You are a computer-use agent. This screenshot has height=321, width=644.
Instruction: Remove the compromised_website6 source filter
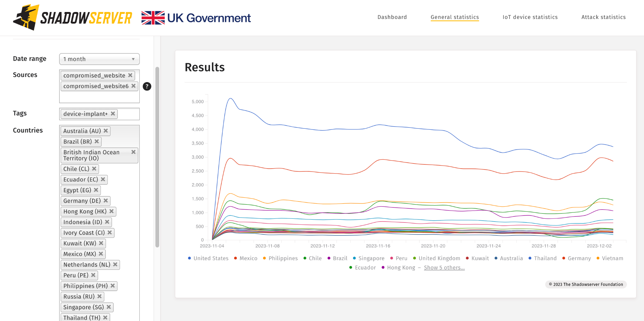pyautogui.click(x=134, y=86)
